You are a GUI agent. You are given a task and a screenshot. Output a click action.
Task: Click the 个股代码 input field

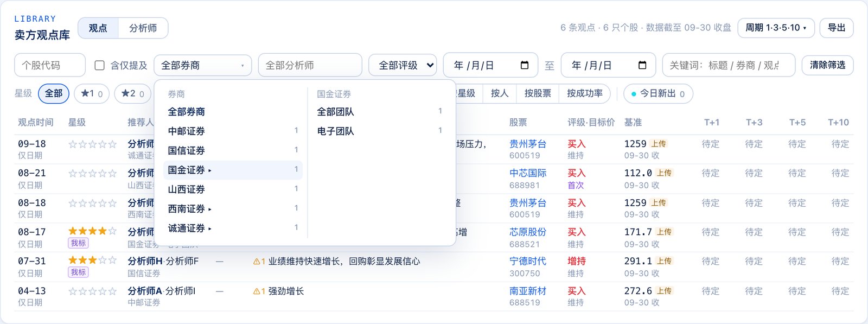50,65
